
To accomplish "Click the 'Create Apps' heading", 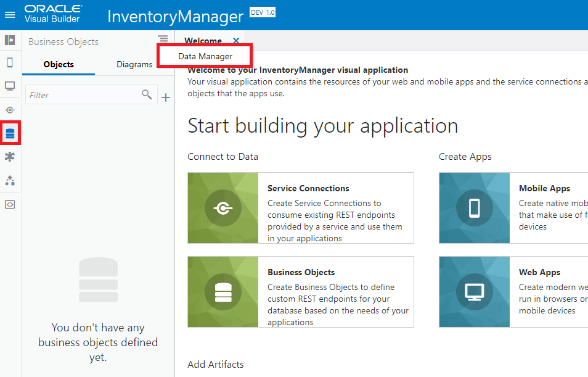I will pyautogui.click(x=465, y=157).
